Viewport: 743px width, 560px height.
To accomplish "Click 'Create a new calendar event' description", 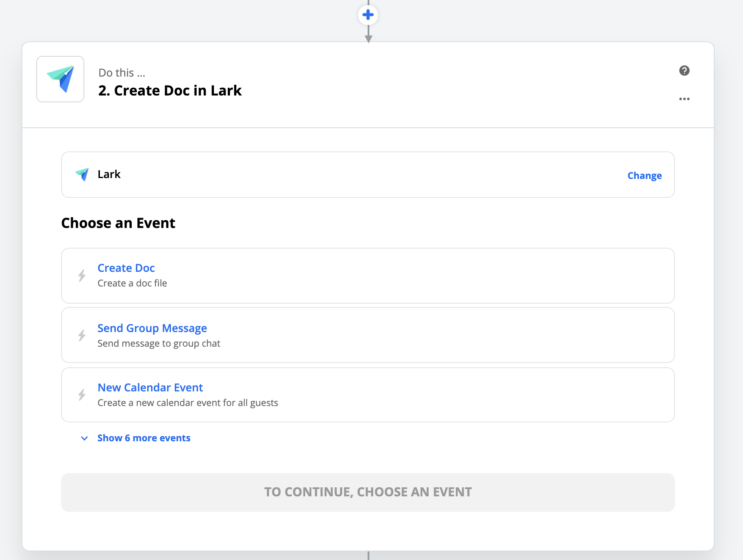I will coord(188,403).
